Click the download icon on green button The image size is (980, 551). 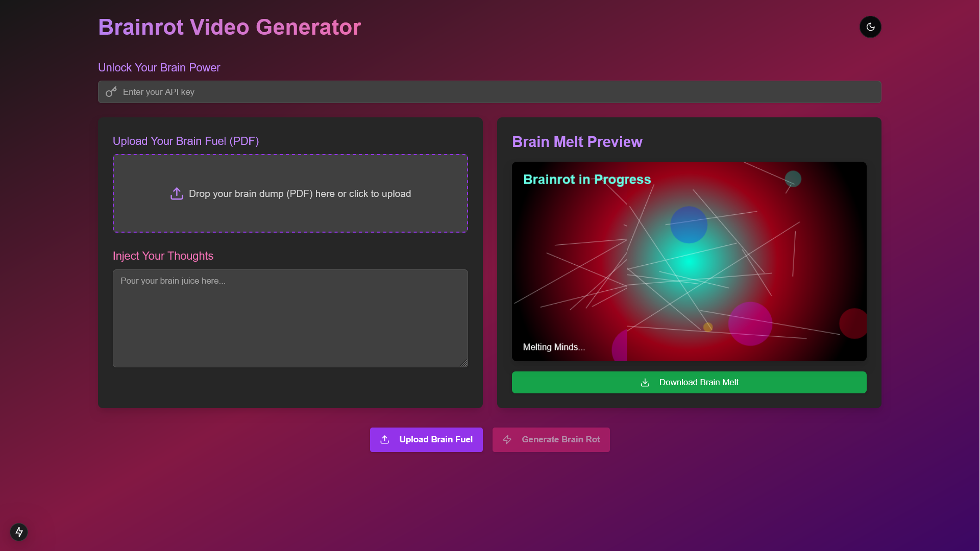coord(645,383)
